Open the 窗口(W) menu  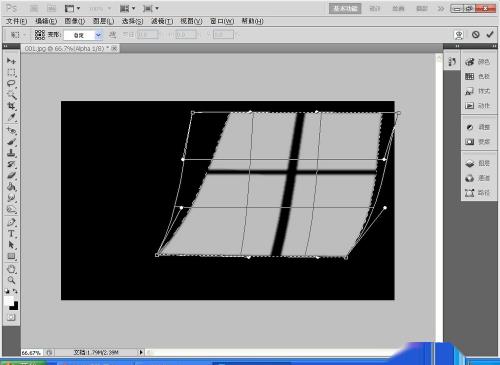[222, 21]
